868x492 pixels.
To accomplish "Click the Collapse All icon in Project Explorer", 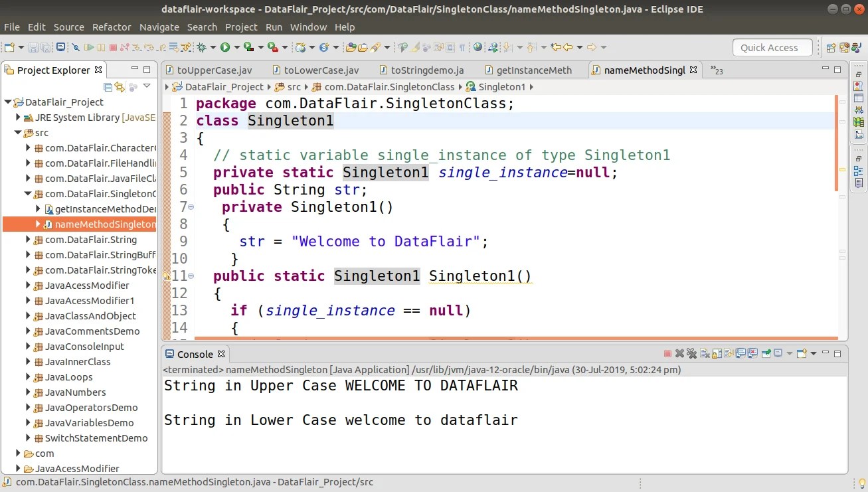I will (x=108, y=87).
